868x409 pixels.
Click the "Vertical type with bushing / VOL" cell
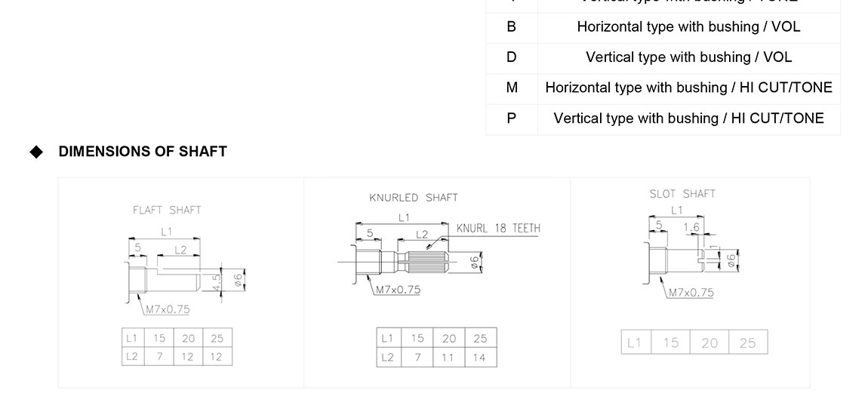pyautogui.click(x=688, y=57)
